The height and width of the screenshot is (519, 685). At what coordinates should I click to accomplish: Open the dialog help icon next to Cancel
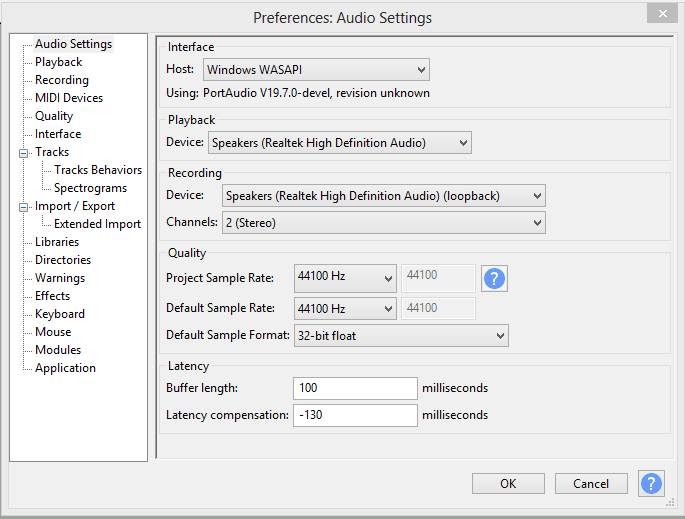[x=651, y=484]
